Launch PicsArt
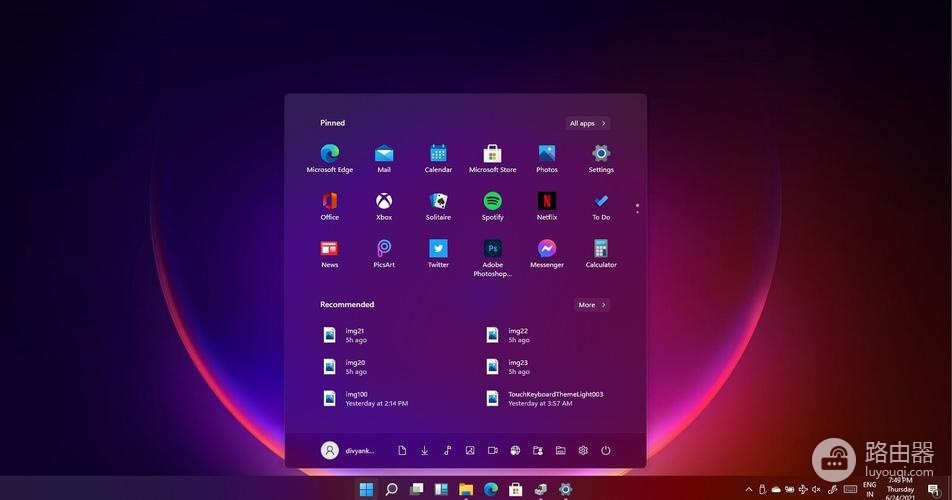 (384, 254)
